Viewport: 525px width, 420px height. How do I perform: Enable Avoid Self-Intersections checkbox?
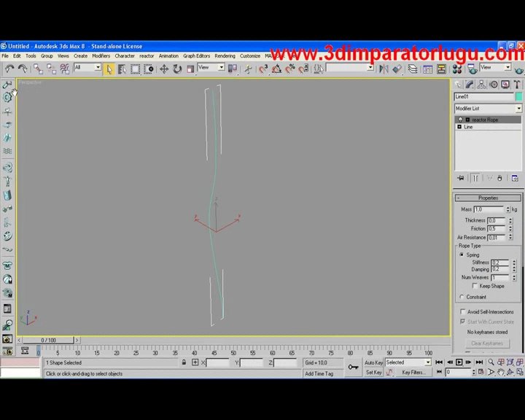coord(463,311)
